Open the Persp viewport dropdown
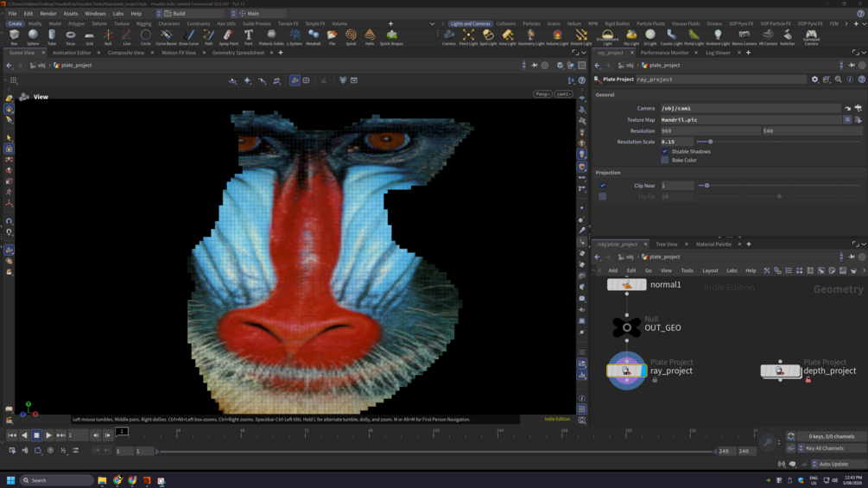 tap(542, 94)
